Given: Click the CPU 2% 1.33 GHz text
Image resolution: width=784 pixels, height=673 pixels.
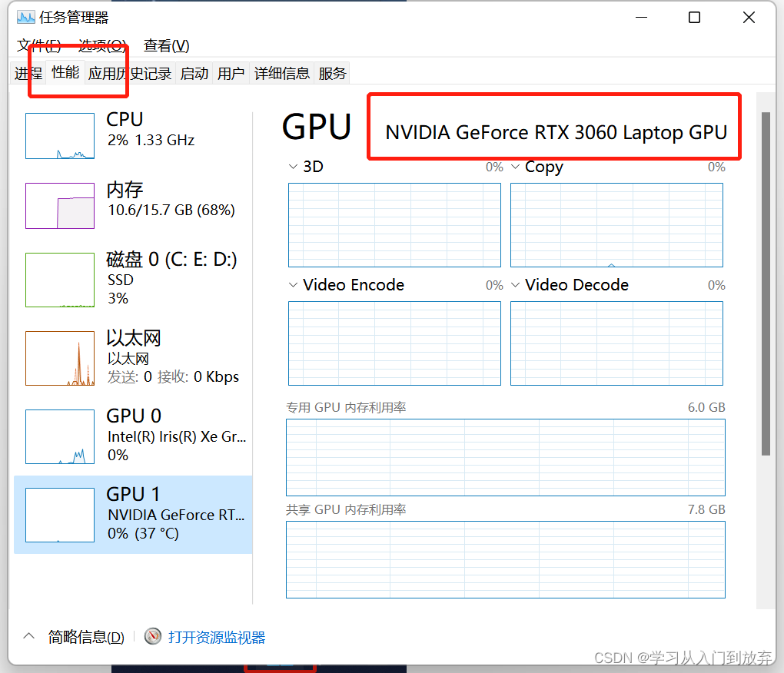Looking at the screenshot, I should click(x=151, y=141).
